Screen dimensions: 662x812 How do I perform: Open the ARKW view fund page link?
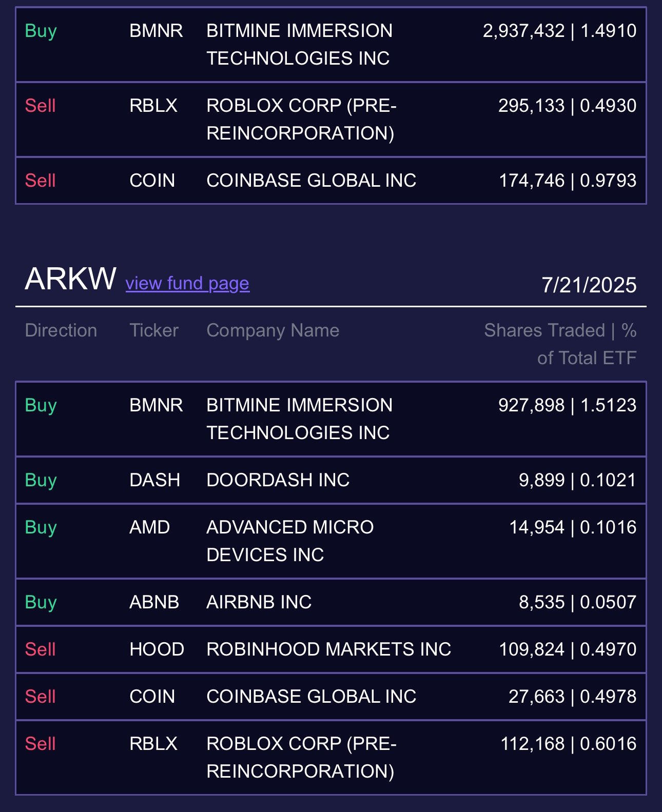(x=187, y=283)
